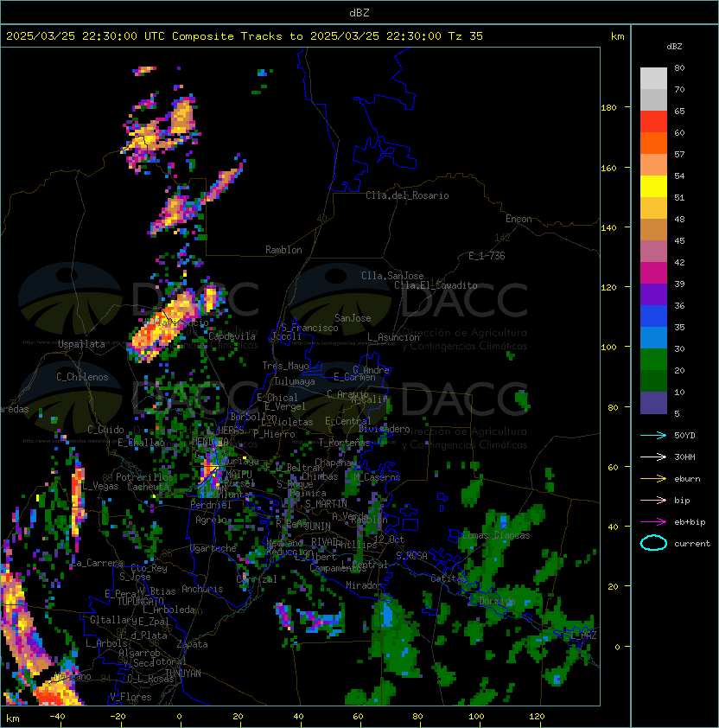Click the L_Asuncion map label
Screen dimensions: 719x728
(393, 337)
